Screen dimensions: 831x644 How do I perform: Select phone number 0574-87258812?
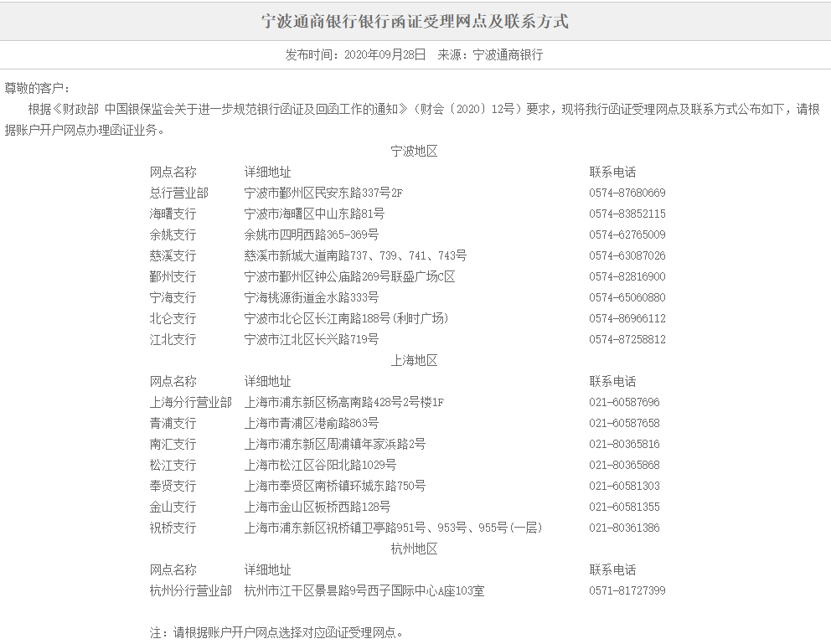(627, 339)
